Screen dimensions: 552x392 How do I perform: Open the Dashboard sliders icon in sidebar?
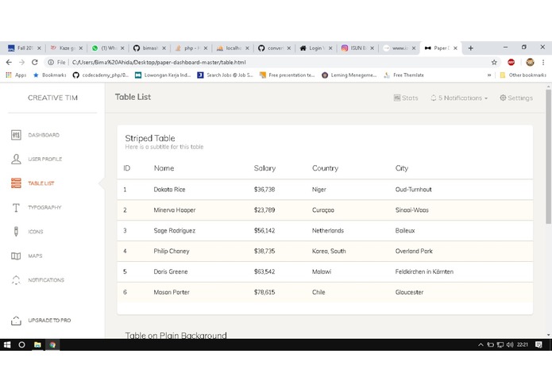(x=16, y=135)
